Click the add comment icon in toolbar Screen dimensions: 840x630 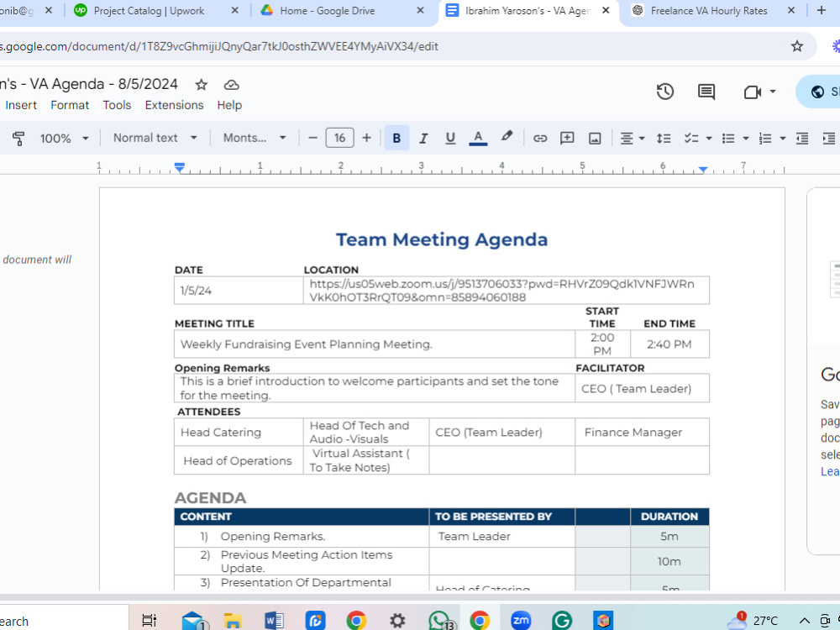567,139
